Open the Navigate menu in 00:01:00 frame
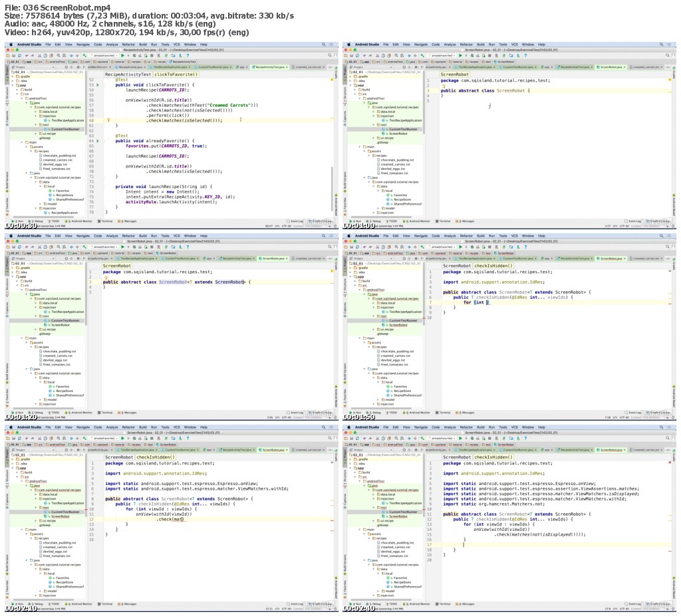The image size is (681, 616). point(421,45)
